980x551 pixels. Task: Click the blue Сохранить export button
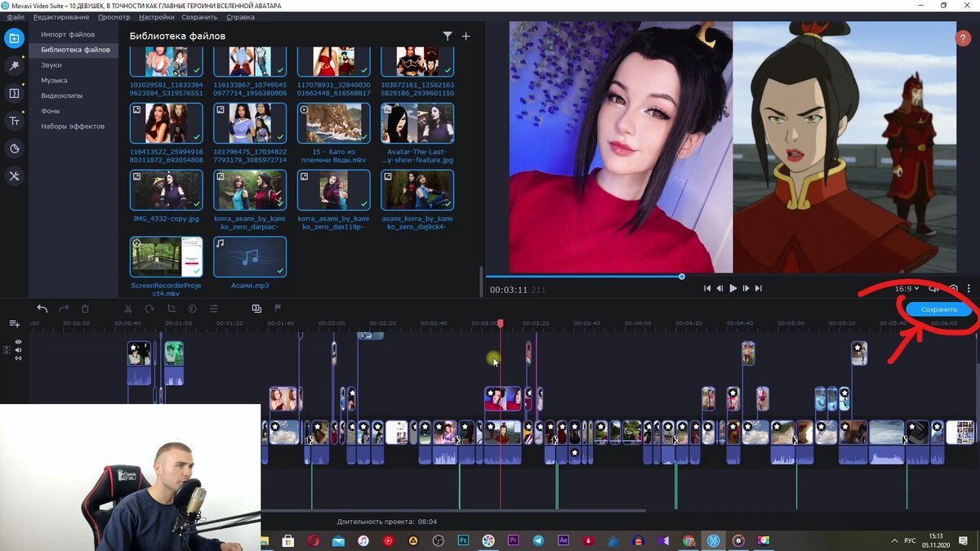[x=938, y=310]
